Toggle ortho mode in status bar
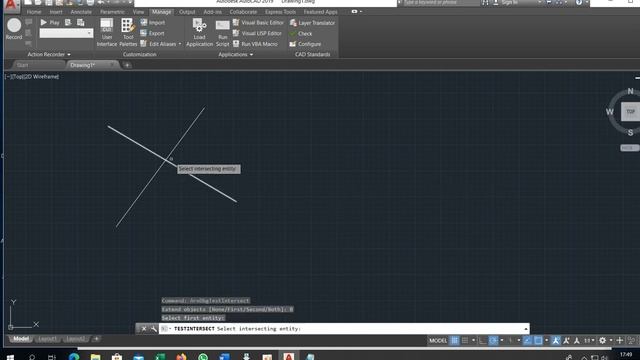Viewport: 640px width, 360px height. point(483,340)
